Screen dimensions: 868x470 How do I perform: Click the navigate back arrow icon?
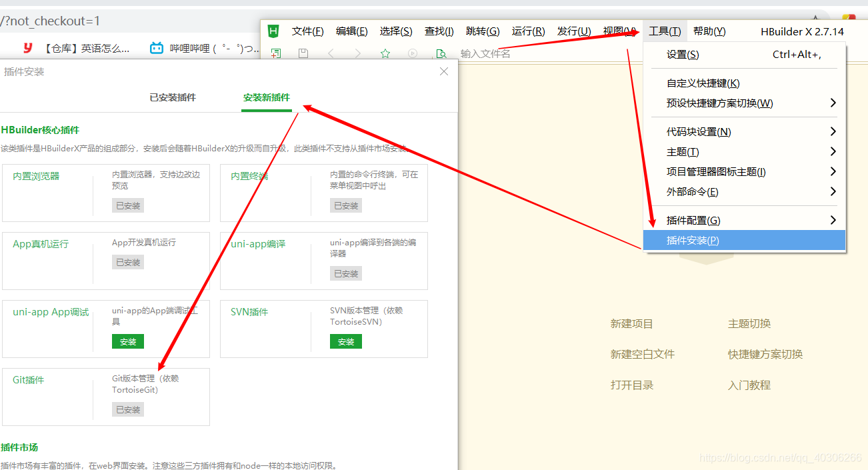(331, 53)
